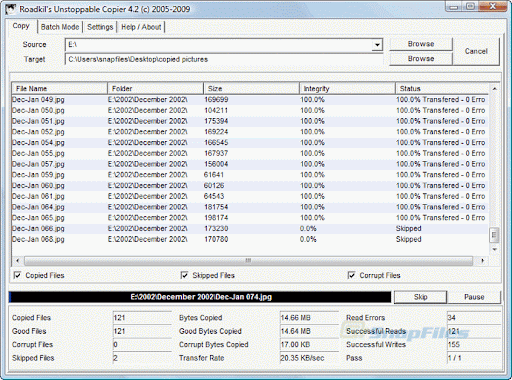The height and width of the screenshot is (380, 512).
Task: Click the scroll up arrow in file list
Action: (x=495, y=88)
